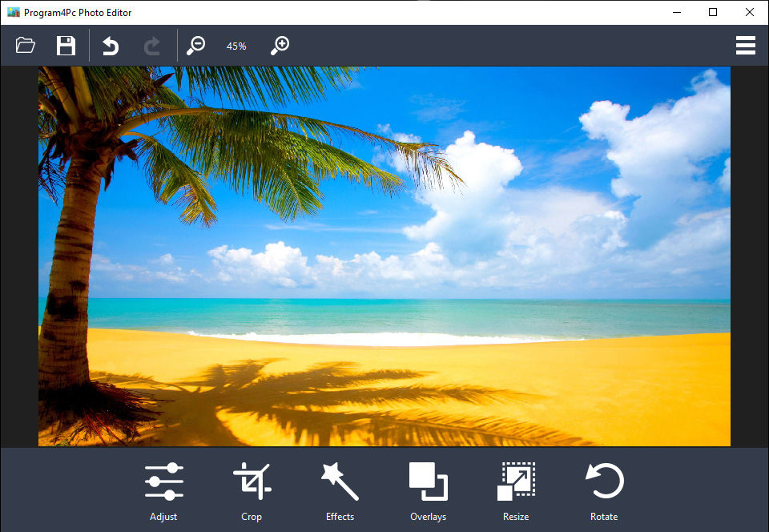Click the beach photo on the canvas
Image resolution: width=769 pixels, height=532 pixels.
coord(384,256)
